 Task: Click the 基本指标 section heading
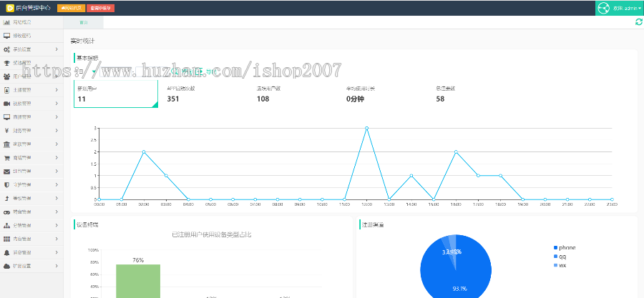point(87,58)
